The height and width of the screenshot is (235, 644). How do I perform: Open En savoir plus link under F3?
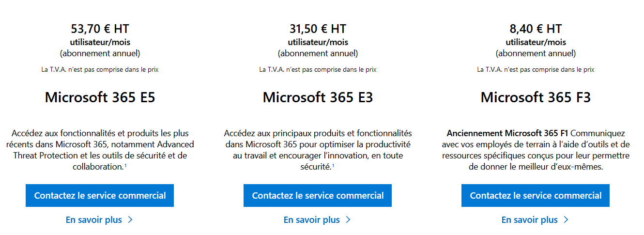(x=530, y=220)
